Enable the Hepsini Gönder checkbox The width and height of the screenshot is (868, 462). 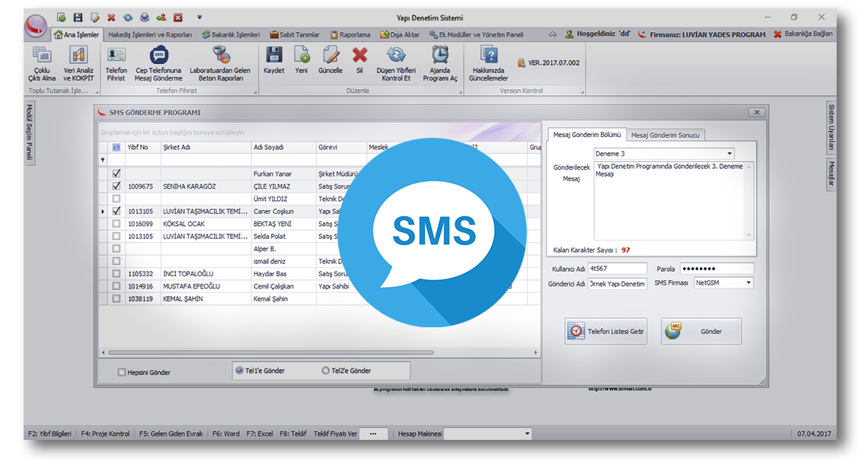tap(121, 372)
